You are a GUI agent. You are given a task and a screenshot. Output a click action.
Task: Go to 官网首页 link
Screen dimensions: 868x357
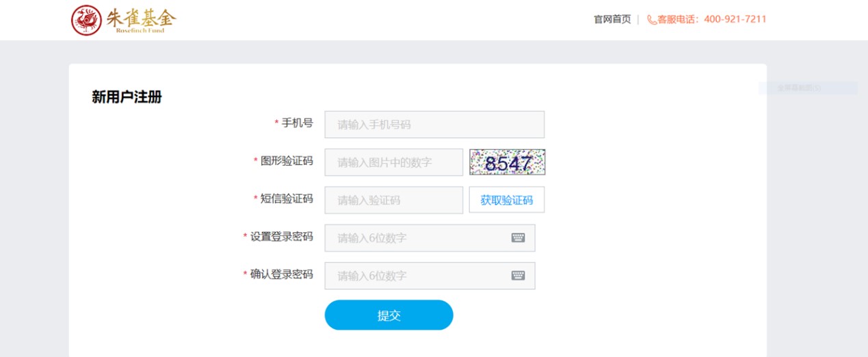coord(612,19)
